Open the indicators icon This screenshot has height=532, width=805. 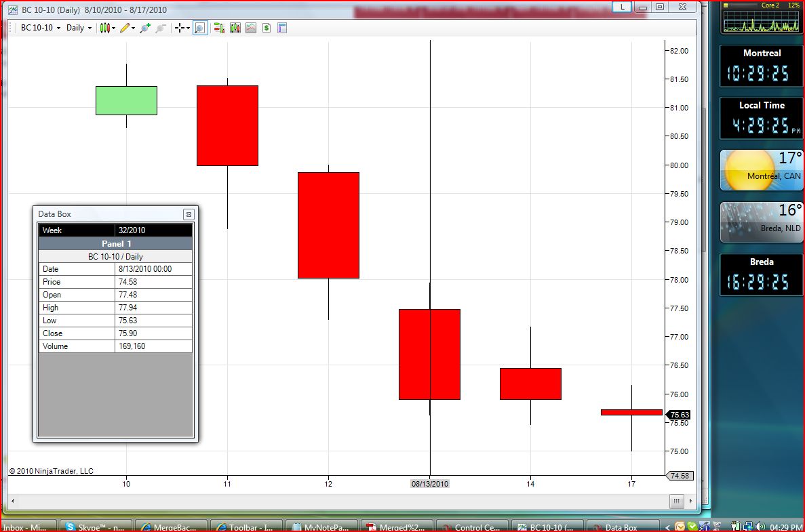click(250, 28)
